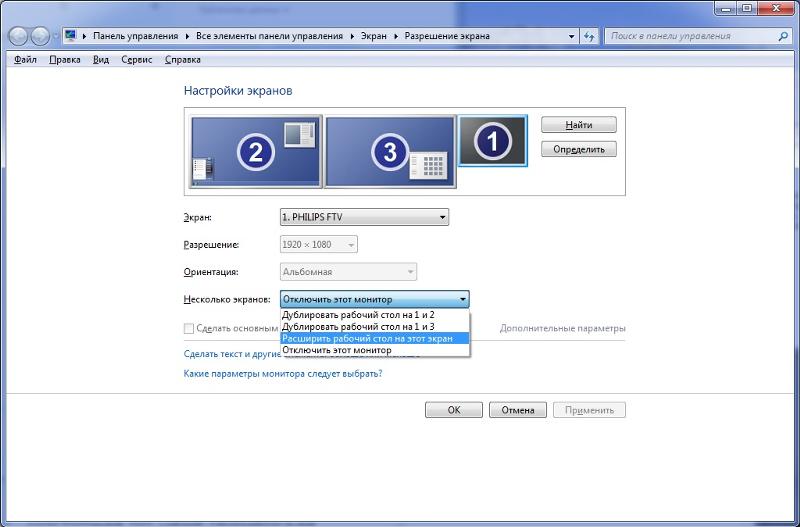Viewport: 800px width, 527px height.
Task: Click the search magnifier icon
Action: [783, 36]
